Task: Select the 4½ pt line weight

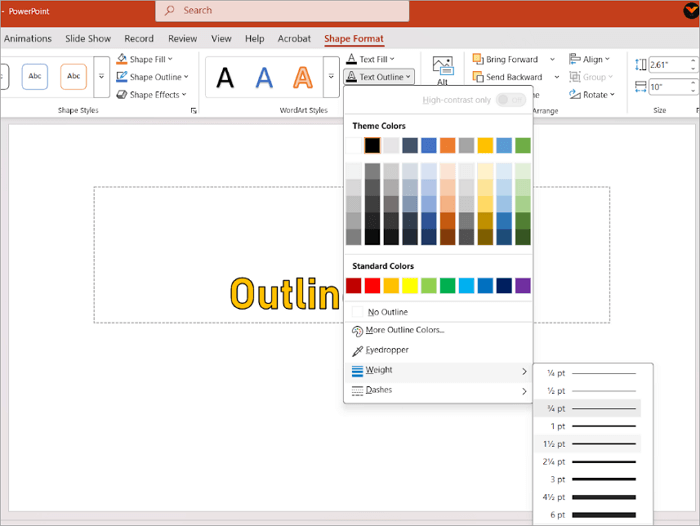Action: (588, 497)
